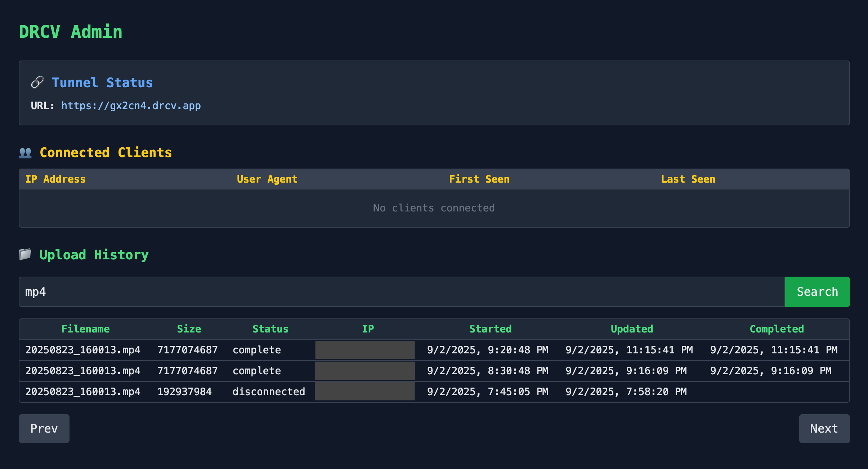This screenshot has height=469, width=868.
Task: Click the Connected Clients people icon
Action: click(25, 152)
